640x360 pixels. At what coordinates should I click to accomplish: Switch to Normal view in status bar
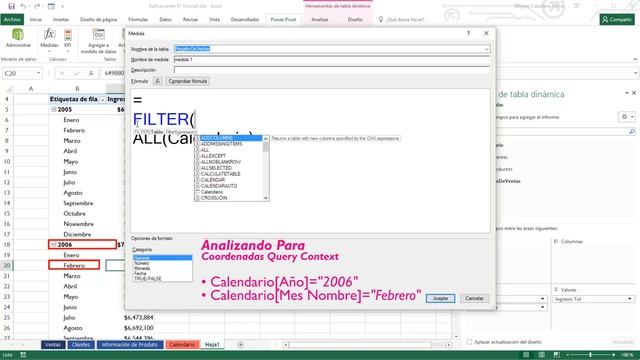pos(526,355)
